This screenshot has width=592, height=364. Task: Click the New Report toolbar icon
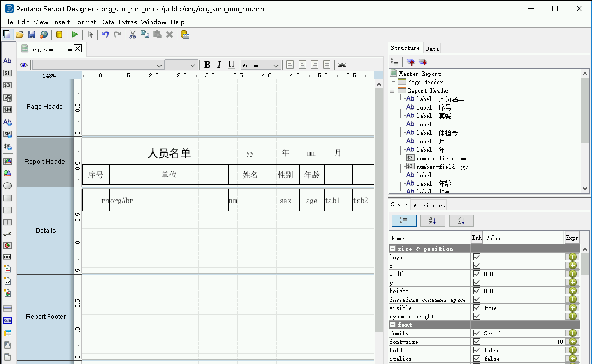pos(7,35)
